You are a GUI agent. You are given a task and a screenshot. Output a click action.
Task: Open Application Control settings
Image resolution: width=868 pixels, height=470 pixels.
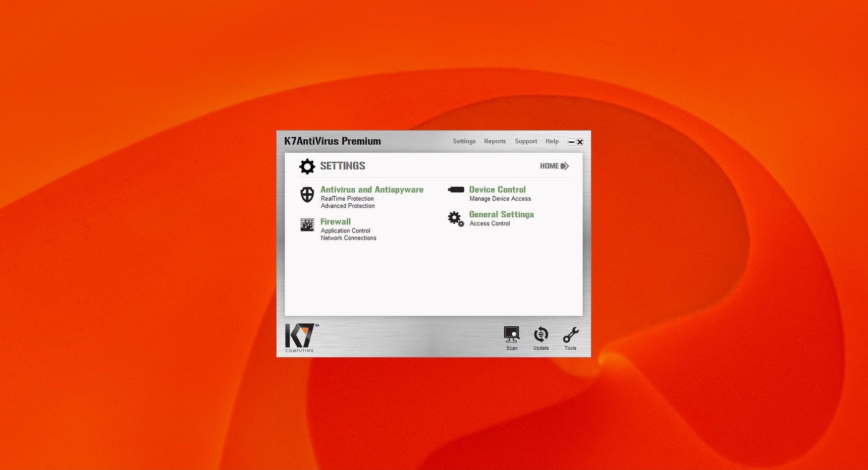(346, 231)
